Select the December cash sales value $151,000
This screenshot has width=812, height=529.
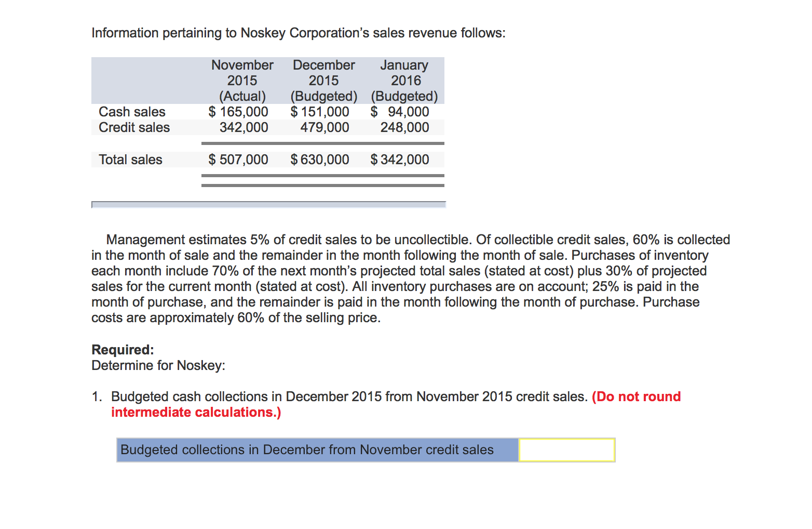click(x=320, y=112)
